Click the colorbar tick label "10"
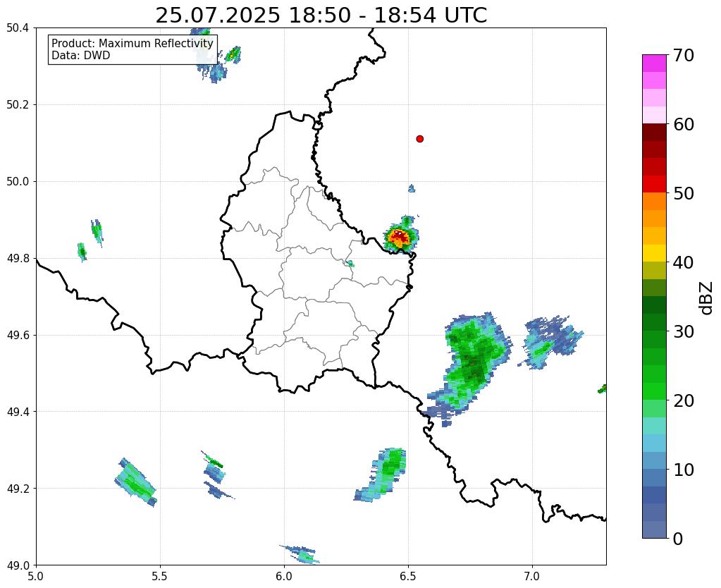Screen dimensions: 721x588 [684, 470]
